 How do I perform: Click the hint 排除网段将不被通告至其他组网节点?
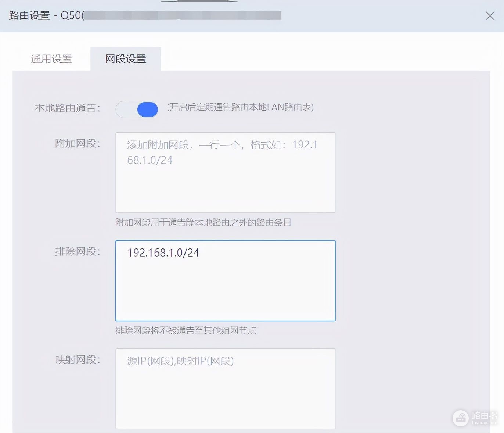[x=186, y=330]
